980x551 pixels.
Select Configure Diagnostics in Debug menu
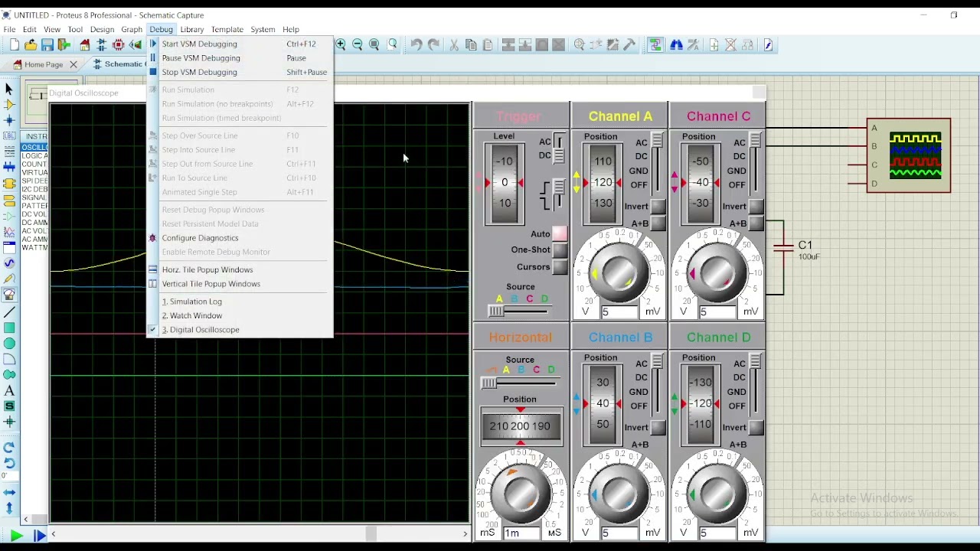pos(240,238)
